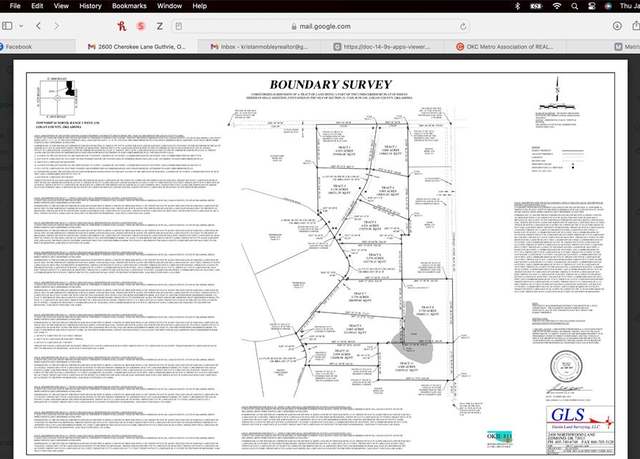Click the Share button
This screenshot has width=640, height=459.
pyautogui.click(x=636, y=26)
